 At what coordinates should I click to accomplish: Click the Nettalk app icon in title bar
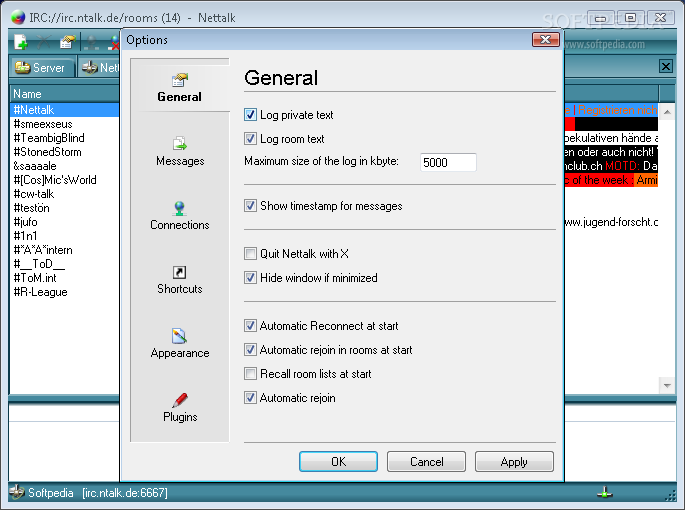click(x=18, y=17)
